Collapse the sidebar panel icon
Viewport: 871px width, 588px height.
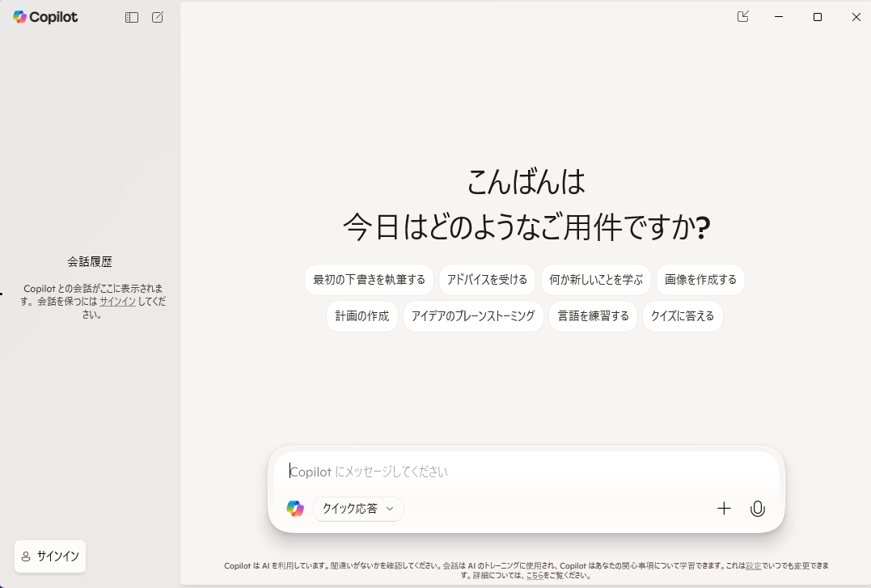tap(132, 17)
